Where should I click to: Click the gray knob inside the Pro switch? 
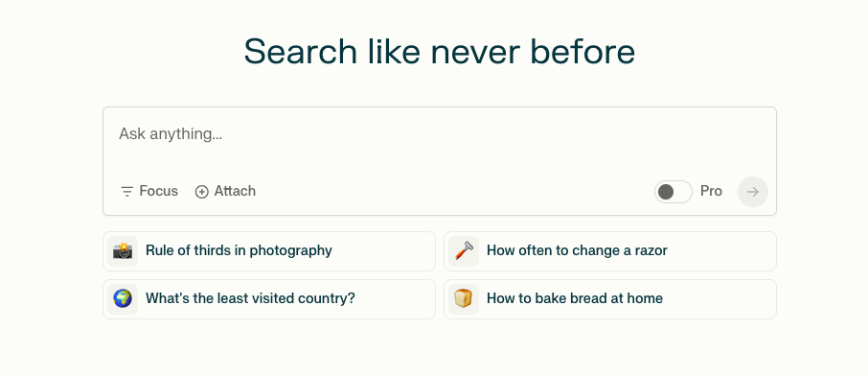coord(666,192)
